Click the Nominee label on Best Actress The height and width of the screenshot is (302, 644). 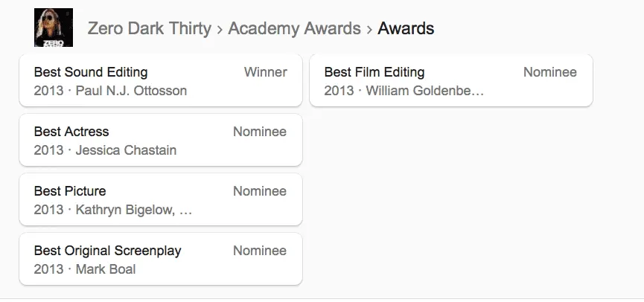(260, 132)
